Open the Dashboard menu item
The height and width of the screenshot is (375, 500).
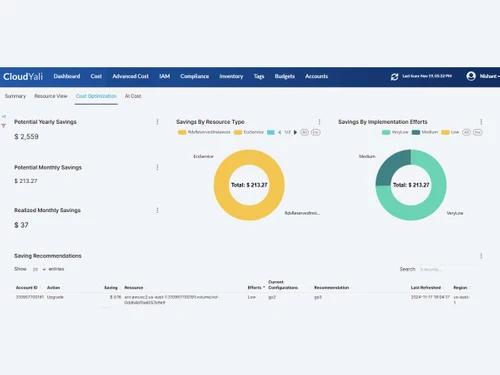pyautogui.click(x=67, y=76)
